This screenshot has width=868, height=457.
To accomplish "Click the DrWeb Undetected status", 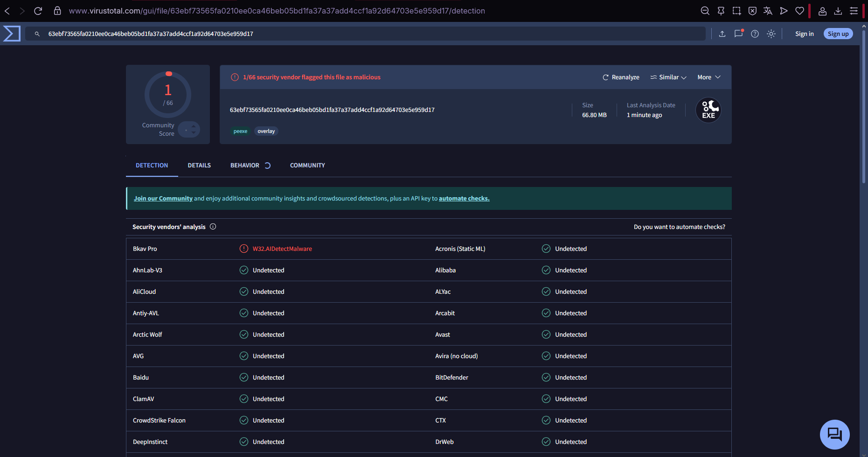I will pyautogui.click(x=571, y=442).
